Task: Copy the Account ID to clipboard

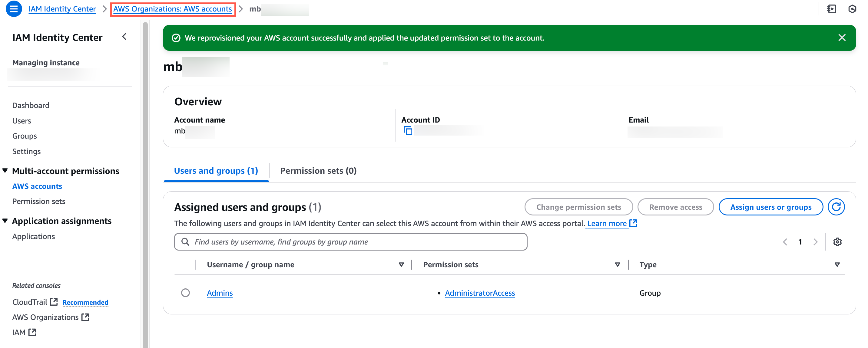Action: 408,131
